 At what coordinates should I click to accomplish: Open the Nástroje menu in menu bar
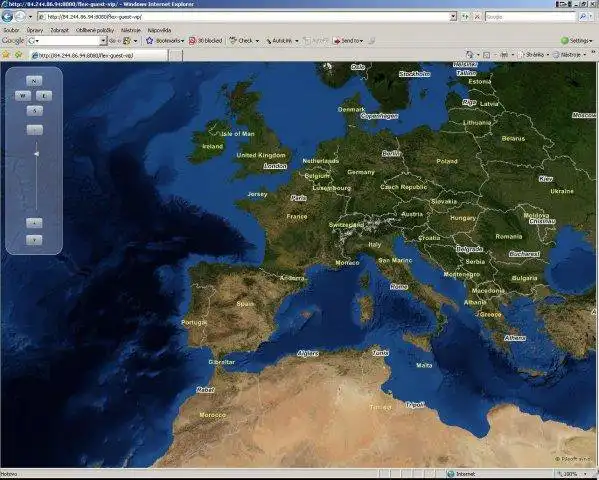(131, 30)
